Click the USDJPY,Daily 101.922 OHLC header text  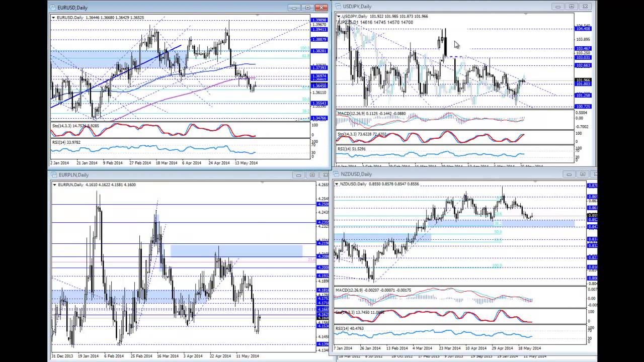(x=385, y=16)
